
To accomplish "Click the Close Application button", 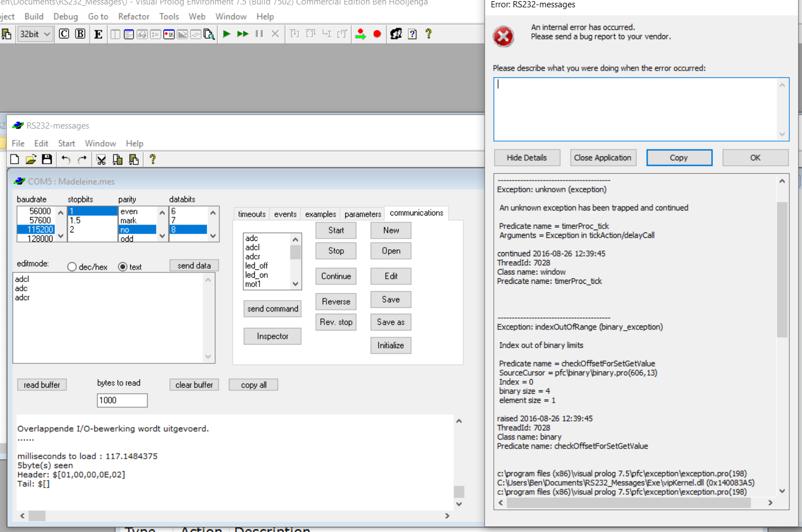I will (x=602, y=157).
